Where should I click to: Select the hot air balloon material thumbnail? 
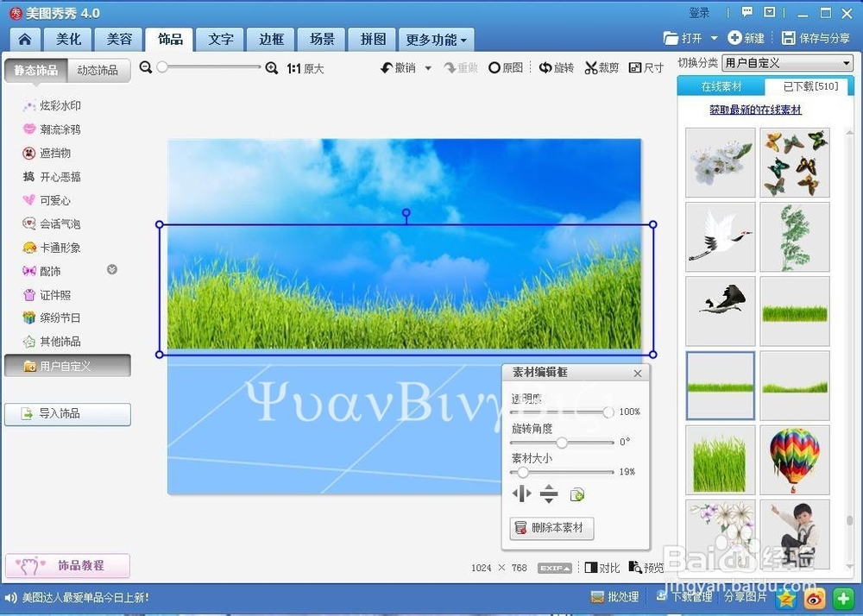(795, 459)
